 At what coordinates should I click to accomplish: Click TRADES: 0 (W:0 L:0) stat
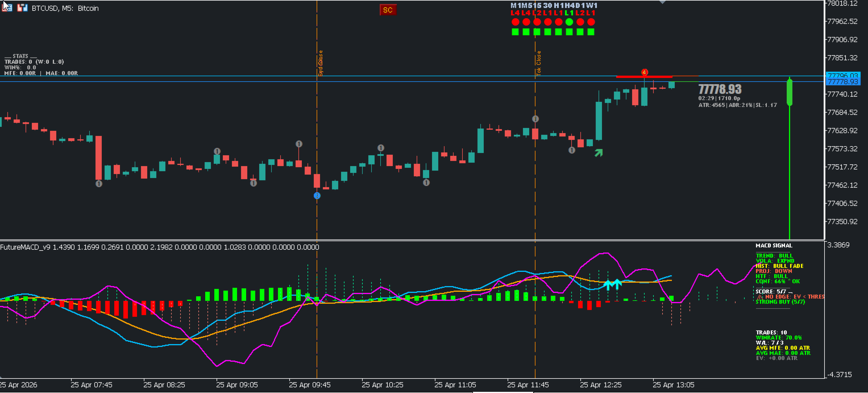(34, 61)
